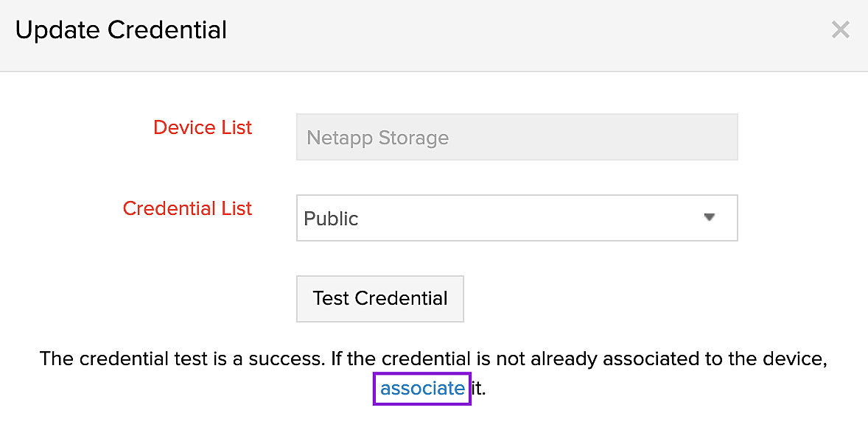Click the credential test success message
Image resolution: width=868 pixels, height=427 pixels.
pyautogui.click(x=433, y=359)
